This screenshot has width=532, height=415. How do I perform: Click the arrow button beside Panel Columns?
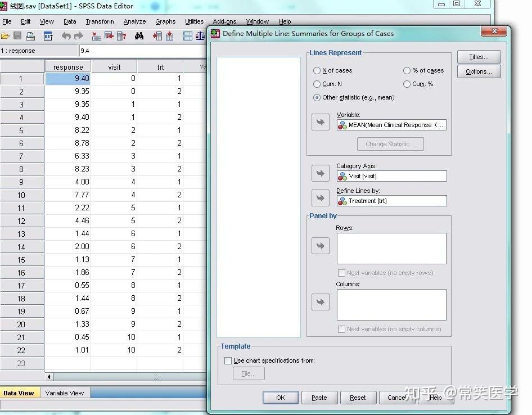click(321, 302)
